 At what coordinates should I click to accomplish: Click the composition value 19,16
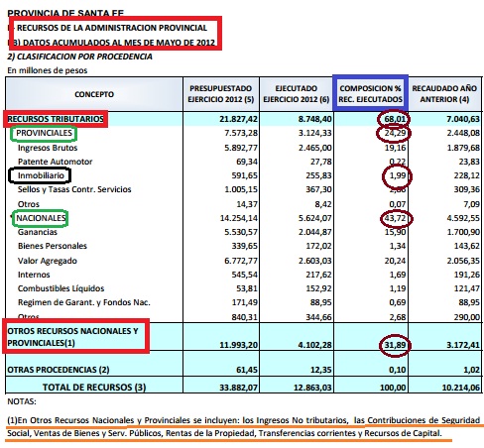(x=395, y=148)
